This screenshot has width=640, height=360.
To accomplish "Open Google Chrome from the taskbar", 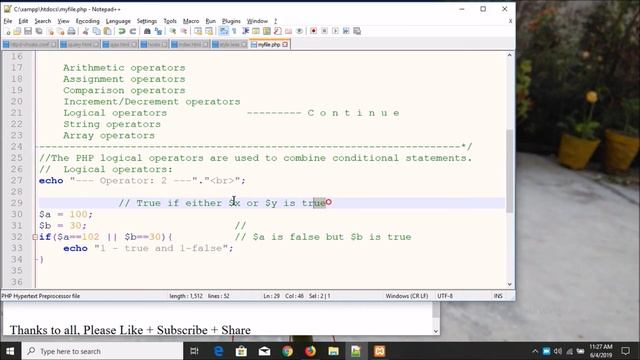I will (x=287, y=351).
